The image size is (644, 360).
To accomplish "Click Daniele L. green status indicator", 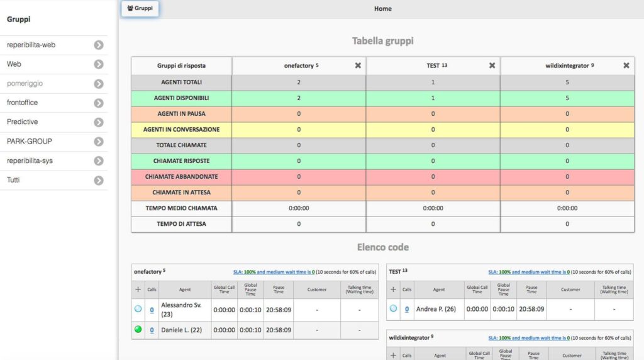I will 138,330.
